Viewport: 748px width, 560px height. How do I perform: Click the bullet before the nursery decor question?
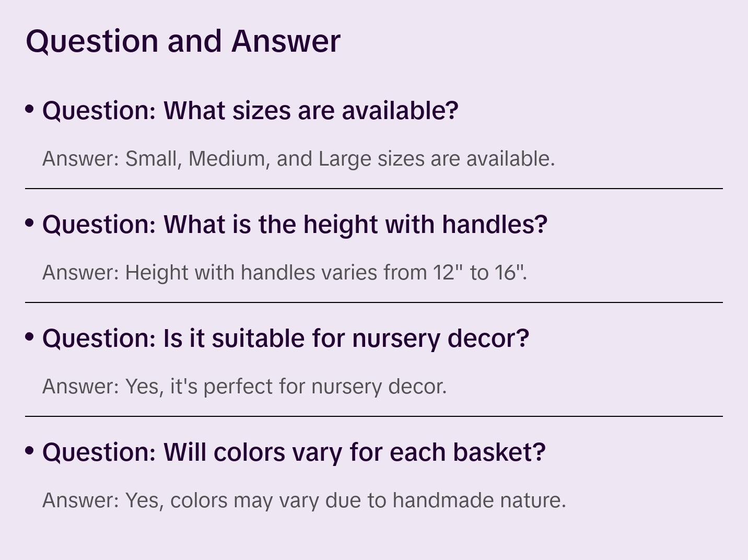30,337
